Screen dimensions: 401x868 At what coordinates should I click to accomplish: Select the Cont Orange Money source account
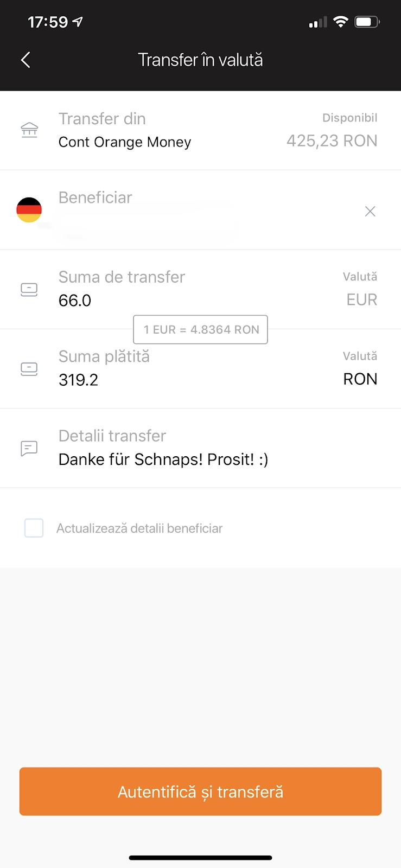tap(125, 142)
